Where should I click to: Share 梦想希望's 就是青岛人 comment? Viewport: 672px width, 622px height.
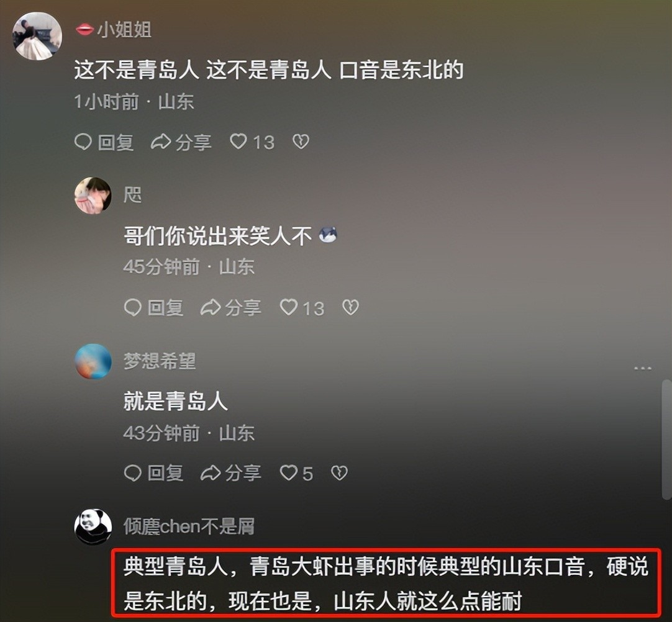pos(230,473)
